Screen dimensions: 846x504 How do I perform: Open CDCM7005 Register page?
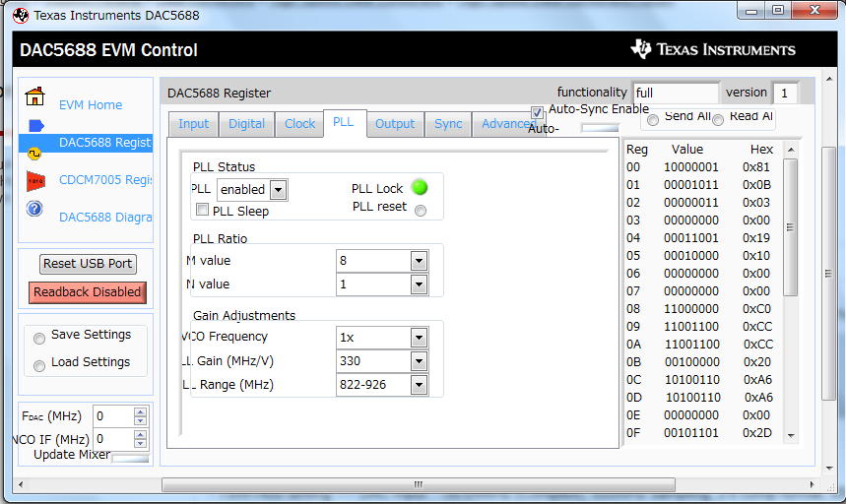pyautogui.click(x=105, y=179)
